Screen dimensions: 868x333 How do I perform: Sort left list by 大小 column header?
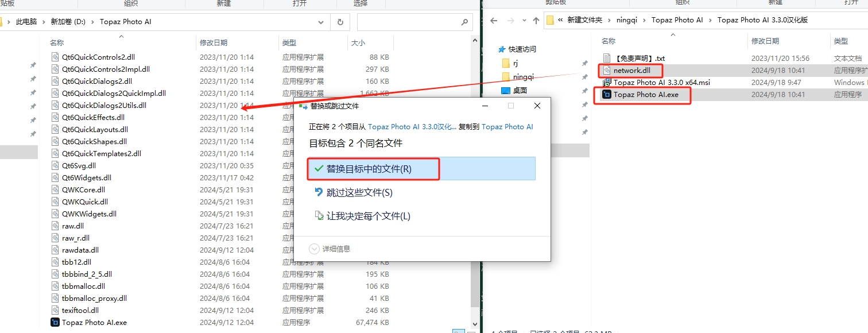coord(358,42)
